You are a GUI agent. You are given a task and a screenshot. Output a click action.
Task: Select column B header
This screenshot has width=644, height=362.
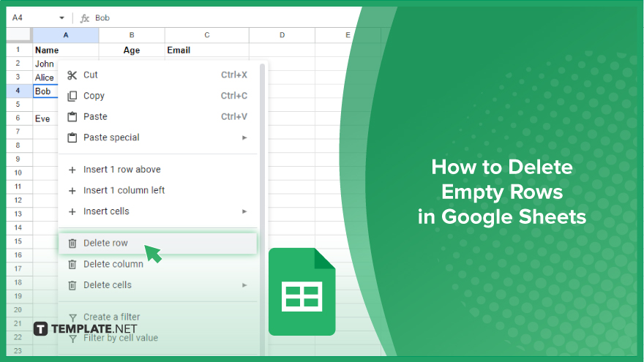tap(132, 35)
